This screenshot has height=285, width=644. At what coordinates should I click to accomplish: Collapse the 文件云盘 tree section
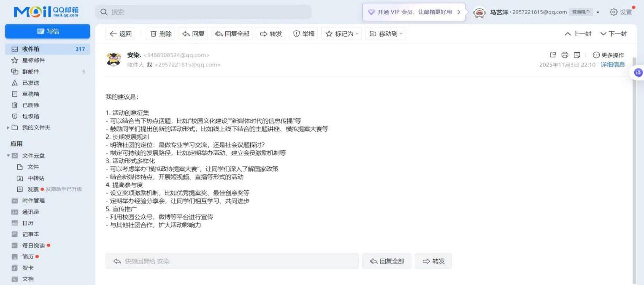[8, 155]
